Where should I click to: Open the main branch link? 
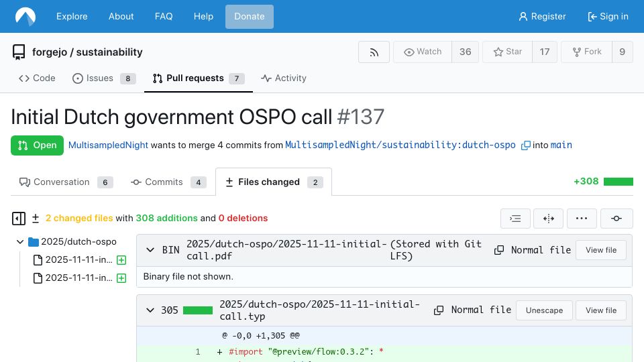point(561,145)
